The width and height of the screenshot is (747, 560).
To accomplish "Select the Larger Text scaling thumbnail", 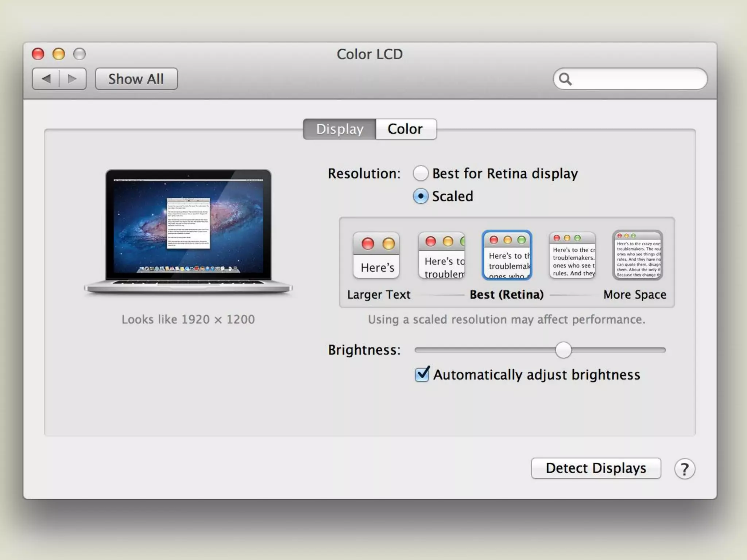I will [x=376, y=255].
